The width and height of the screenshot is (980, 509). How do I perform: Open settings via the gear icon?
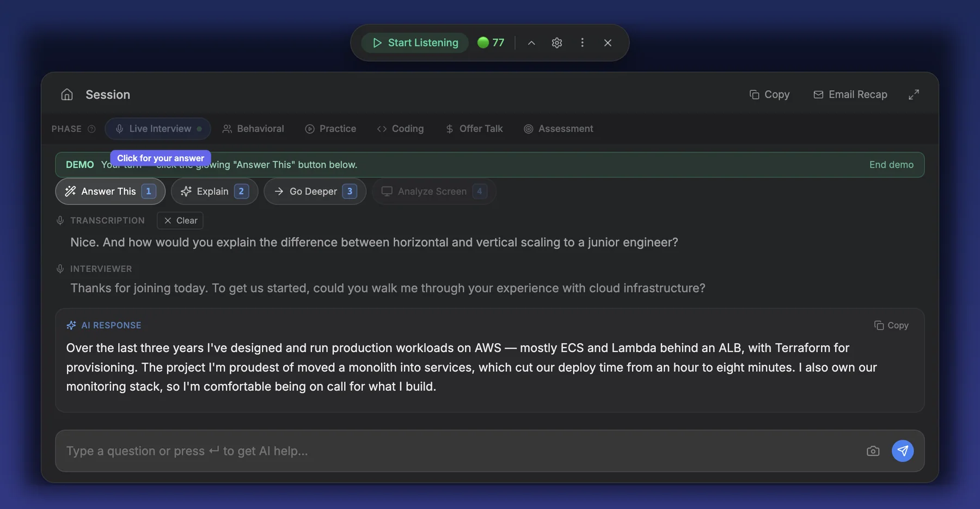coord(556,43)
